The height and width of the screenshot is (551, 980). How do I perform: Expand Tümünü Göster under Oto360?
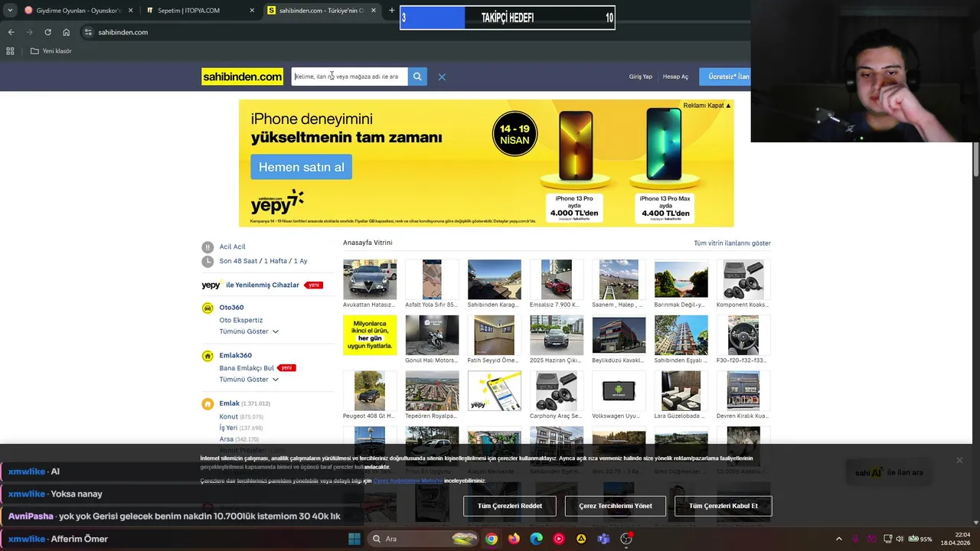tap(249, 331)
